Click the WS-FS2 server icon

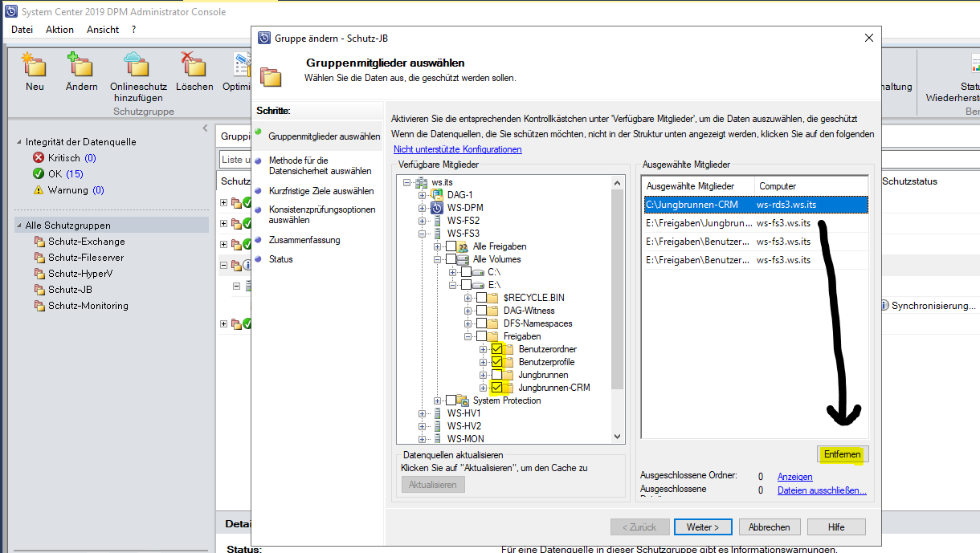pos(437,221)
